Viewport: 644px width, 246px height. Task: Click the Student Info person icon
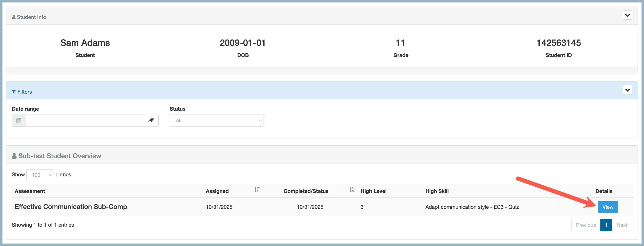pyautogui.click(x=14, y=17)
